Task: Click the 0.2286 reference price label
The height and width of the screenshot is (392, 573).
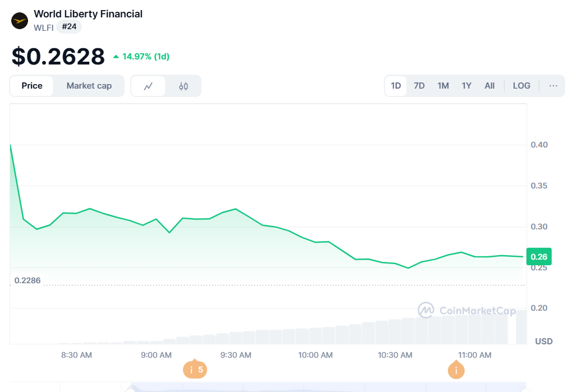Action: point(27,280)
